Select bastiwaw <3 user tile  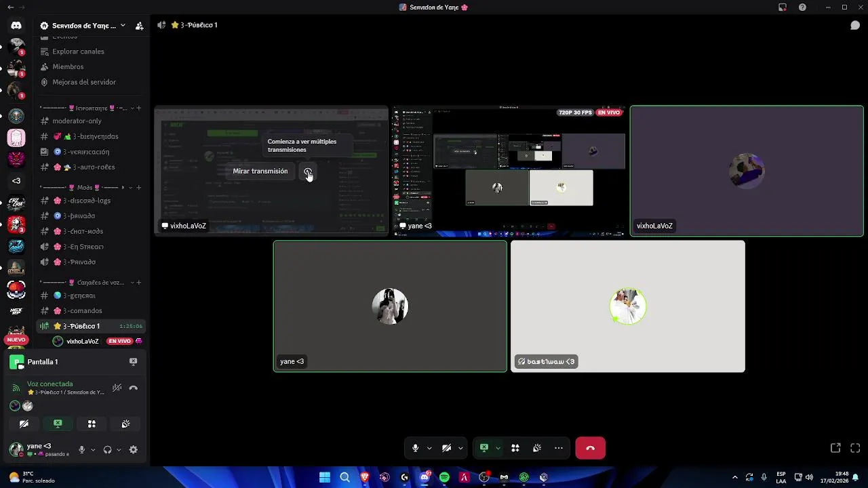coord(628,306)
